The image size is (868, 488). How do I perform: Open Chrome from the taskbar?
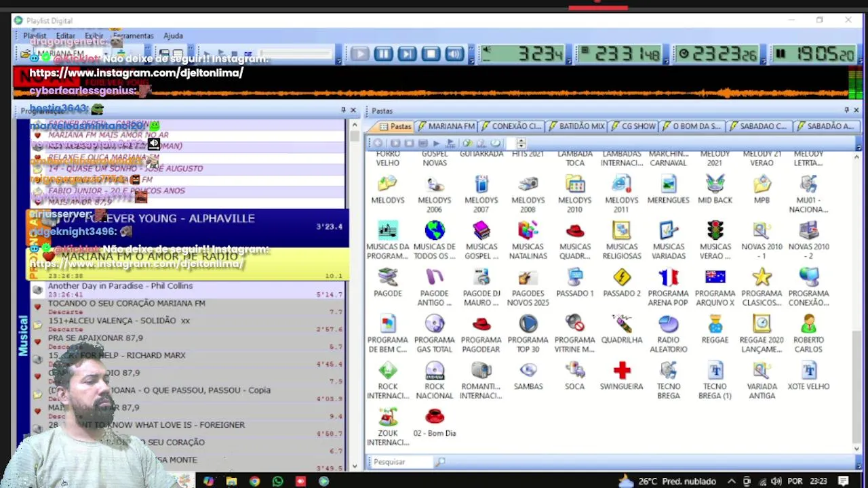tap(254, 481)
